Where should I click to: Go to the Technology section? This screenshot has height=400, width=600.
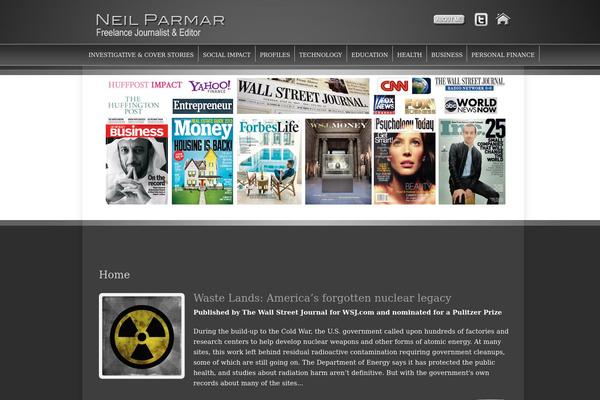coord(321,55)
